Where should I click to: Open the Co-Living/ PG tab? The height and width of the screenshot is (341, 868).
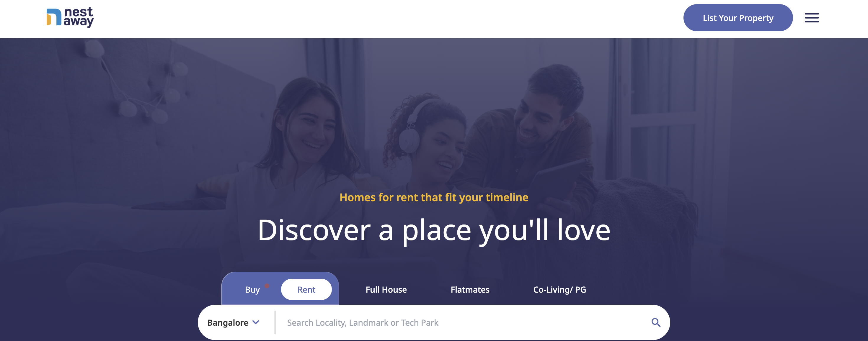[x=559, y=289]
